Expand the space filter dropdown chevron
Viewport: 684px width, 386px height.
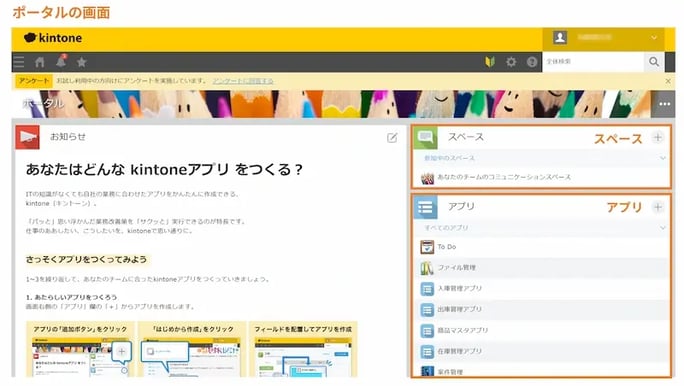[x=663, y=158]
